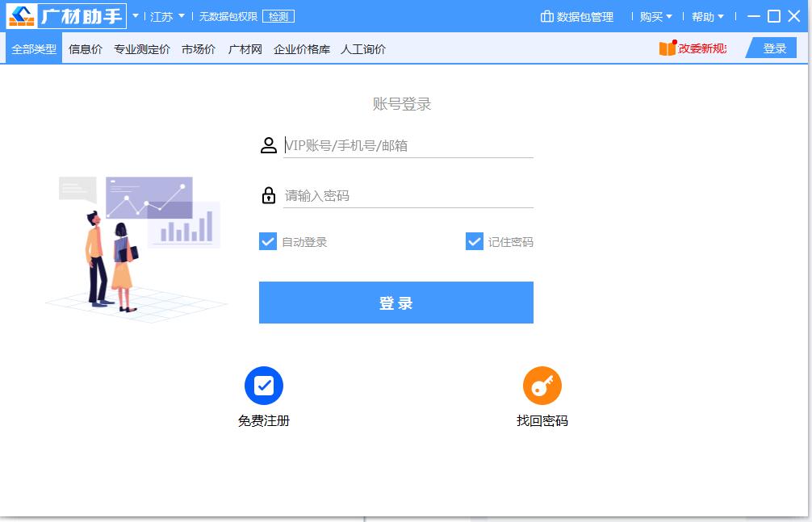812x522 pixels.
Task: Click the orange 找回密码 key icon
Action: (542, 387)
